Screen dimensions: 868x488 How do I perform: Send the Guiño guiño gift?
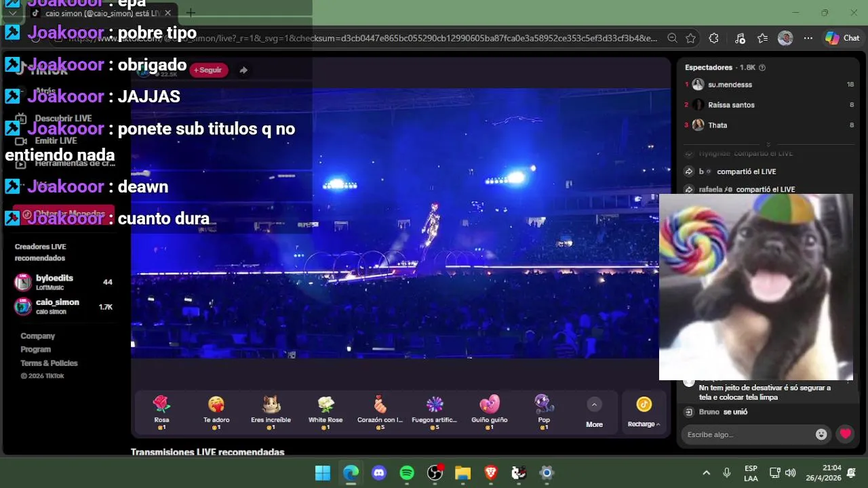click(490, 412)
